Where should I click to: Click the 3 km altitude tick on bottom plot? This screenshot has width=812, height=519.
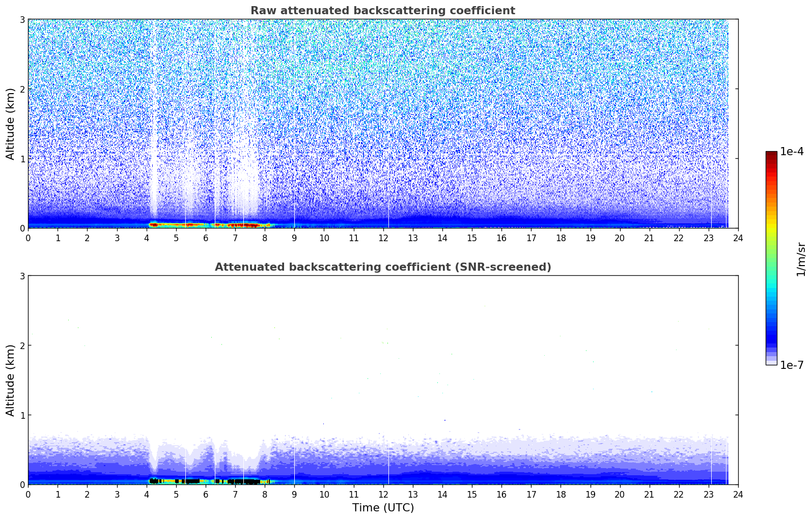[22, 276]
